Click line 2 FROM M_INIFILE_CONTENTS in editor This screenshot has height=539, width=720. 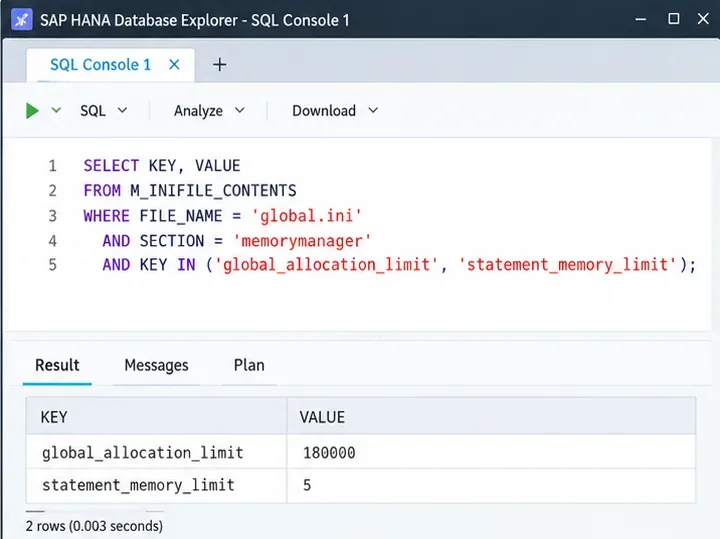point(190,190)
